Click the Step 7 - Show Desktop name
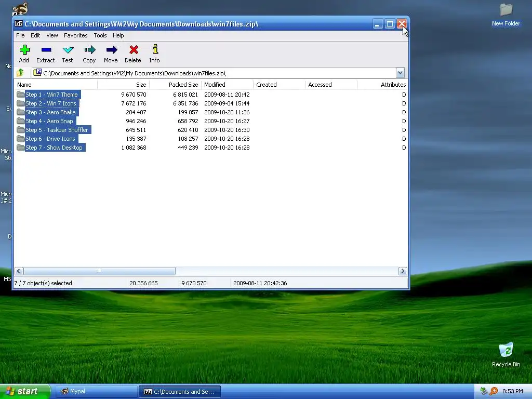 click(x=54, y=148)
